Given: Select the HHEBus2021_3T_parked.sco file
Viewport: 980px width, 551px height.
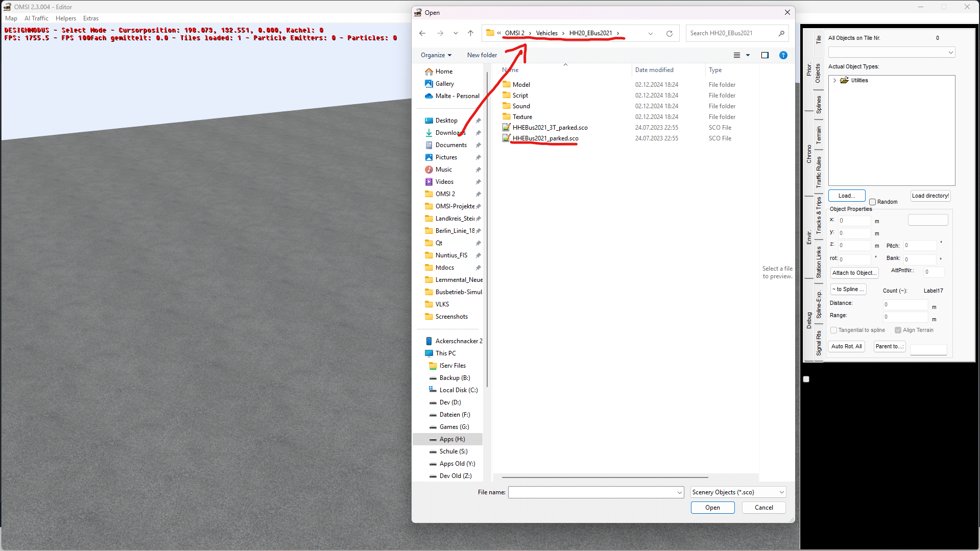Looking at the screenshot, I should point(549,128).
